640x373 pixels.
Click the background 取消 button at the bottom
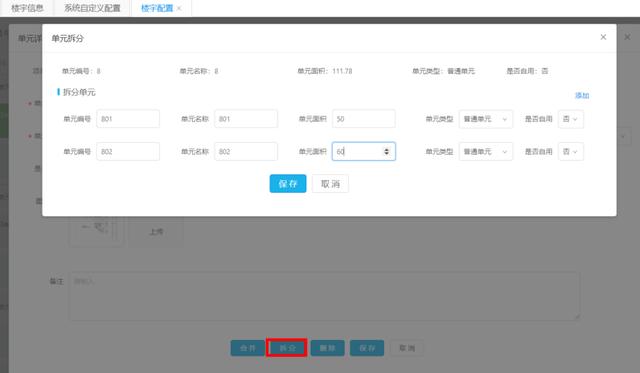click(x=407, y=348)
